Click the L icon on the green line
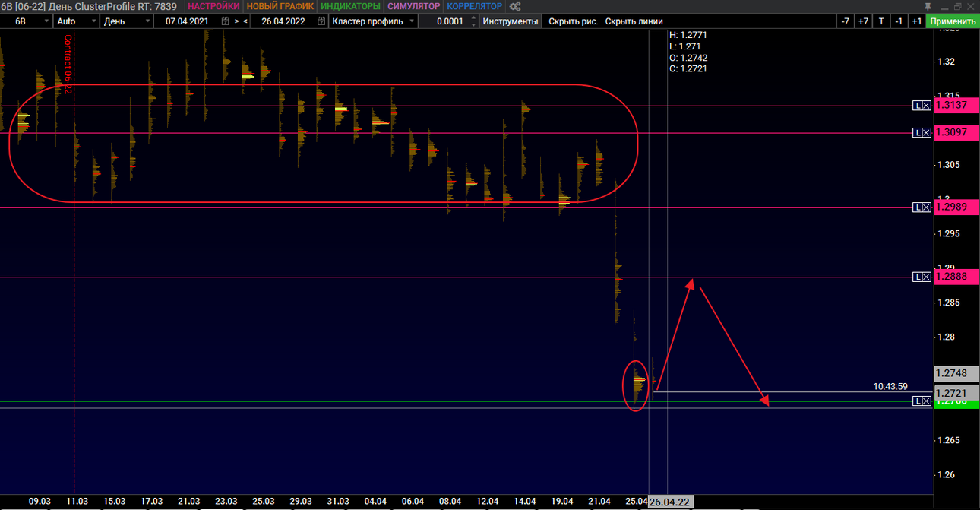This screenshot has width=980, height=510. pos(917,401)
